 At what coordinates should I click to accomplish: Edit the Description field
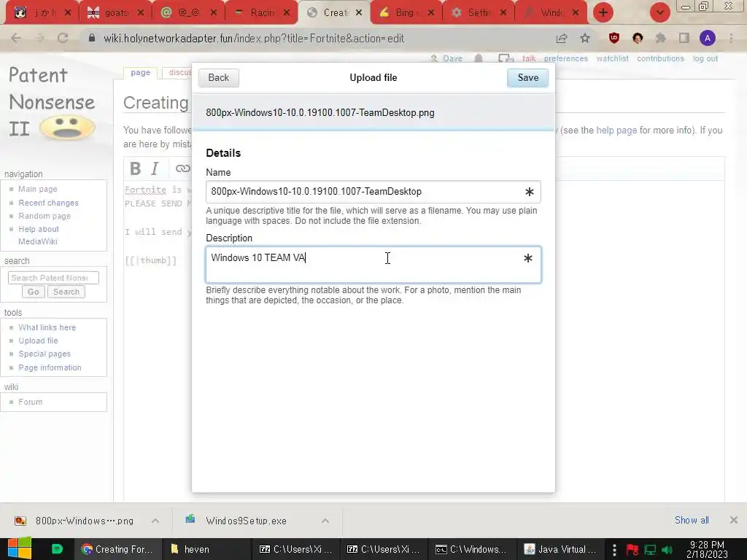(x=373, y=265)
